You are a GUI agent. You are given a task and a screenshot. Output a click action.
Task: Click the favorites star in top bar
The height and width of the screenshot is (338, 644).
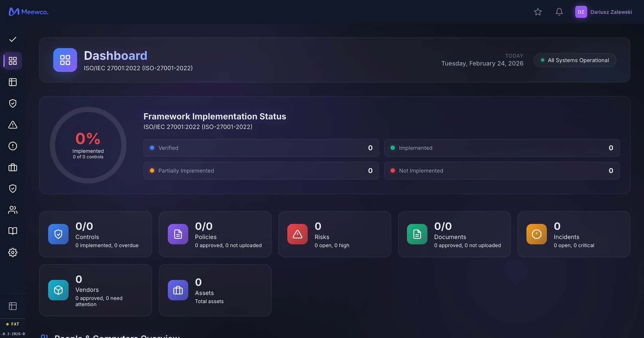[538, 12]
